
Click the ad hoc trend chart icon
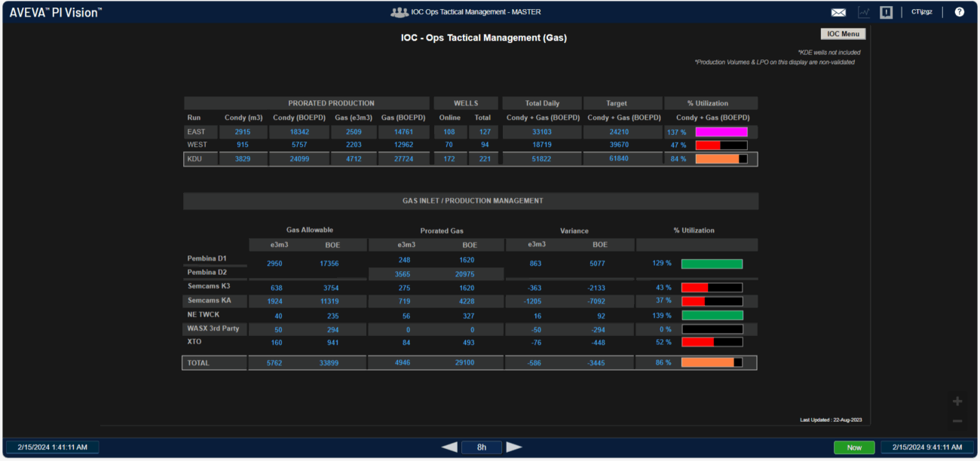tap(864, 12)
